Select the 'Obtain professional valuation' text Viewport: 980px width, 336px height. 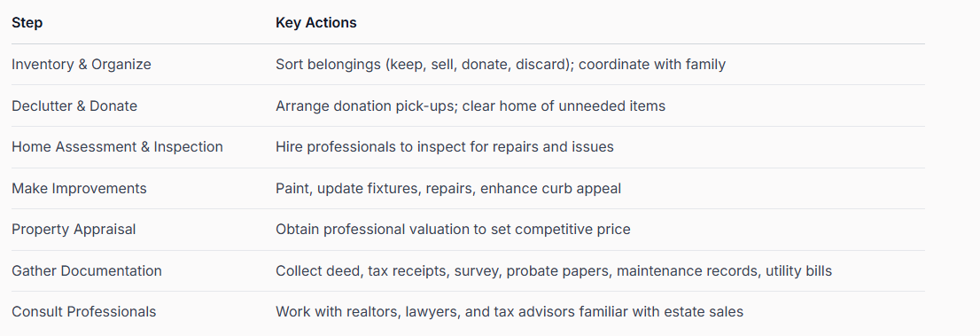coord(453,230)
